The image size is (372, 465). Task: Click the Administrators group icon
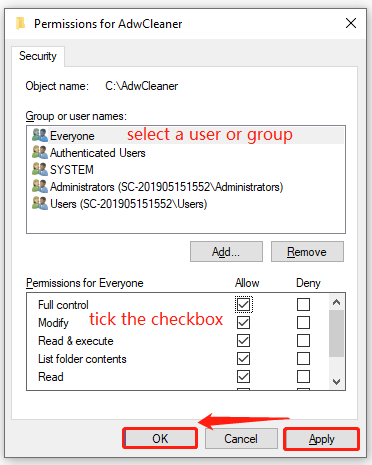[40, 186]
